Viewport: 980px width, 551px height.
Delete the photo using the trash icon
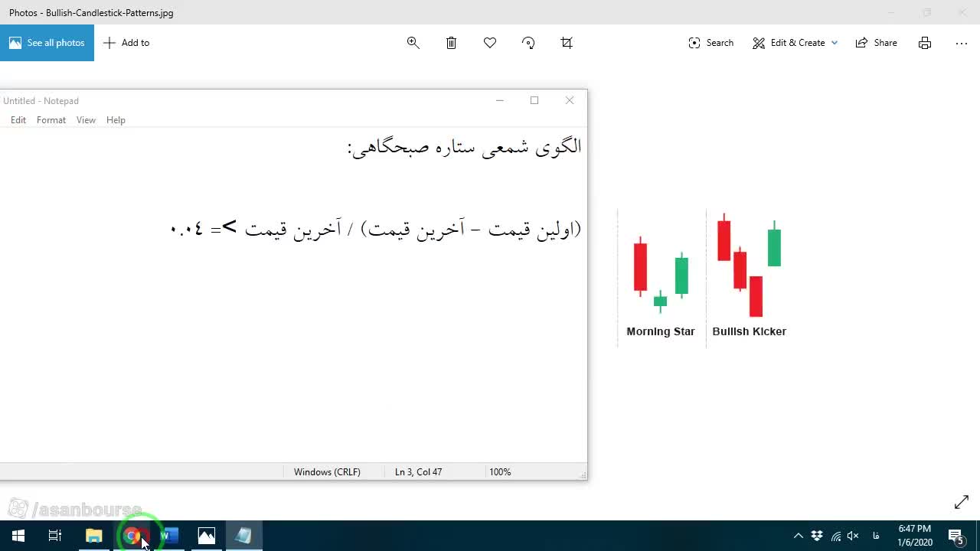pos(452,43)
